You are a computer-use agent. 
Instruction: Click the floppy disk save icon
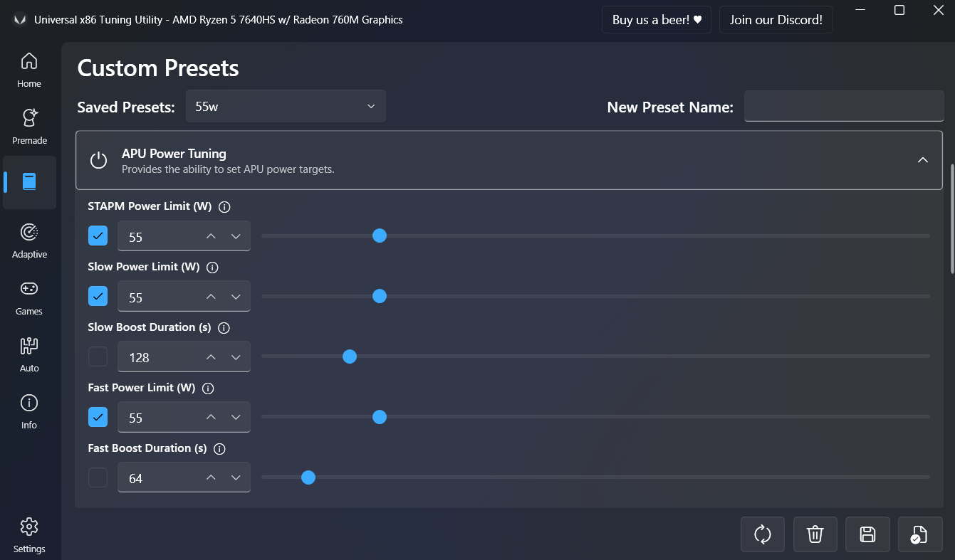tap(867, 534)
